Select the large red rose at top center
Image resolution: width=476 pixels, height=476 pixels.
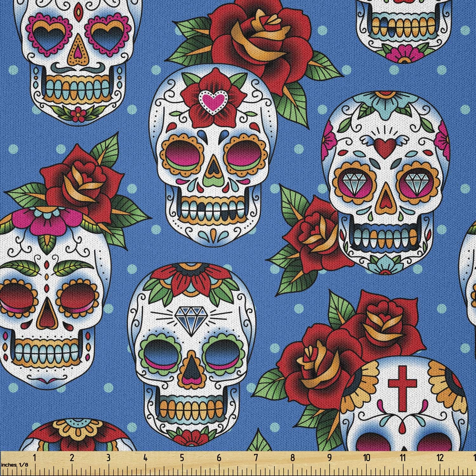tap(257, 41)
